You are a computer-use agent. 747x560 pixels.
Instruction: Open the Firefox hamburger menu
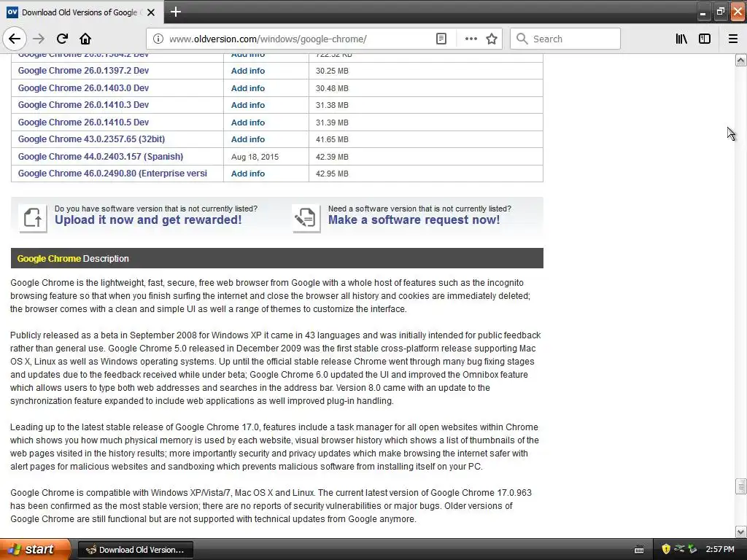point(732,39)
